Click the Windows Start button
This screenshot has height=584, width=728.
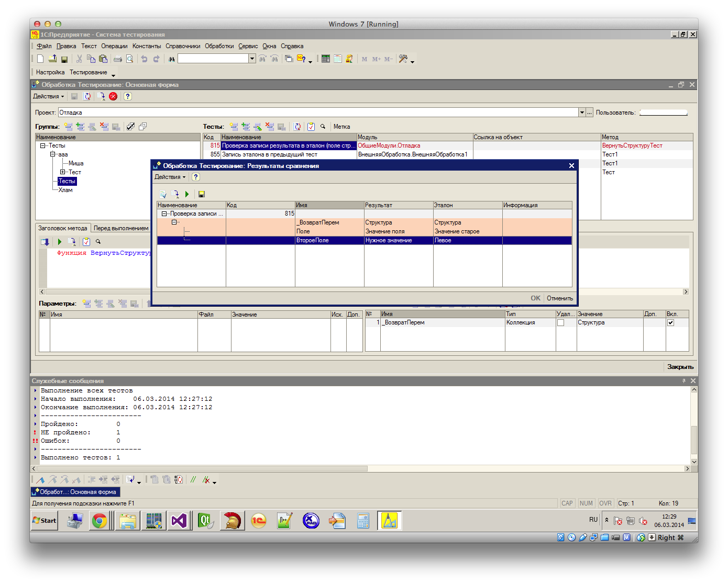click(45, 521)
